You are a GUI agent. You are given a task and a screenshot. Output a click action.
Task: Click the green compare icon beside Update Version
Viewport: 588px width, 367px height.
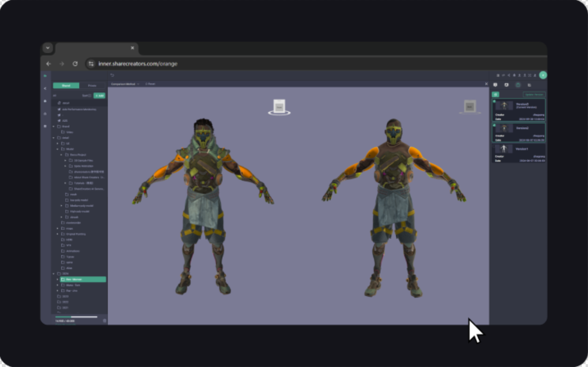click(x=495, y=94)
